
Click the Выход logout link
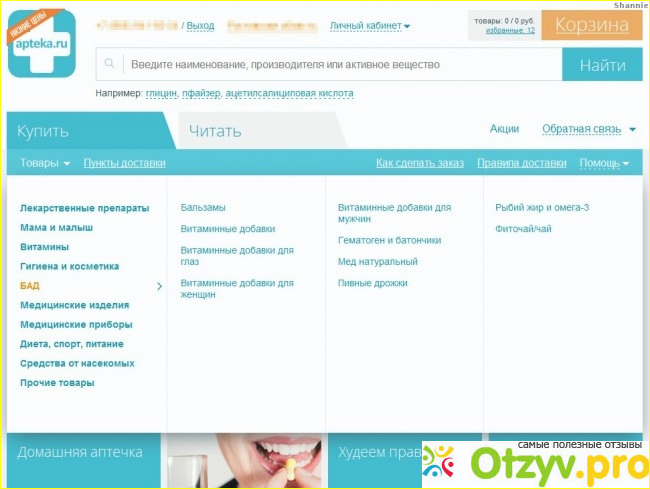click(200, 26)
